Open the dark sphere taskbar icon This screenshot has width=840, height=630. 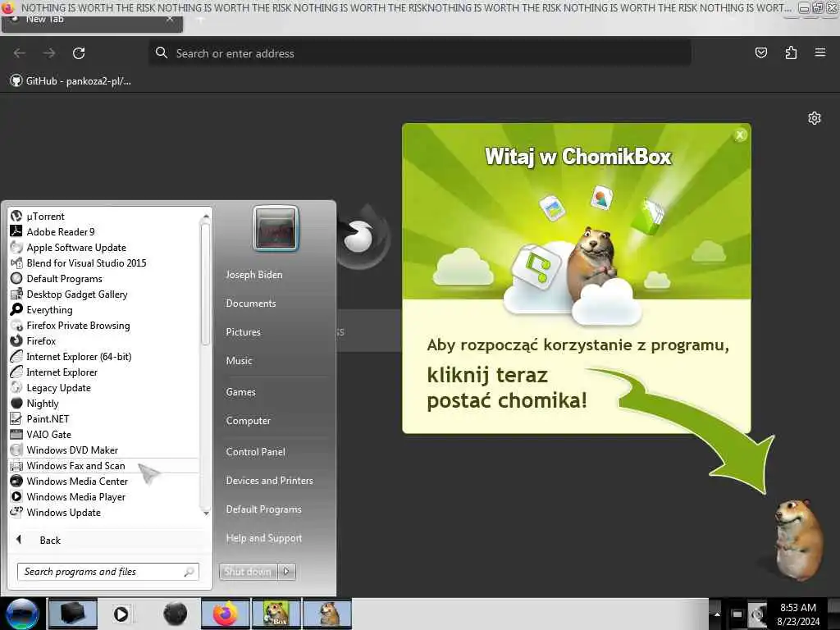click(175, 614)
